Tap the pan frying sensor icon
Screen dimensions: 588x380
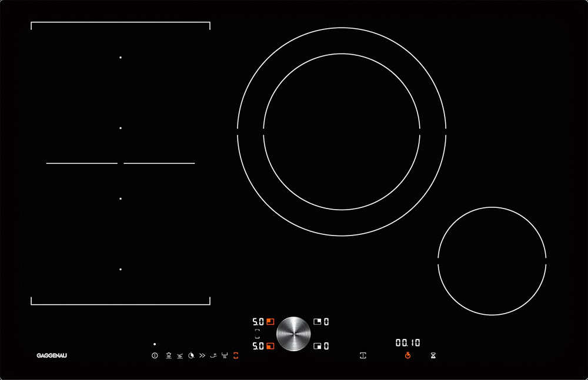[180, 355]
